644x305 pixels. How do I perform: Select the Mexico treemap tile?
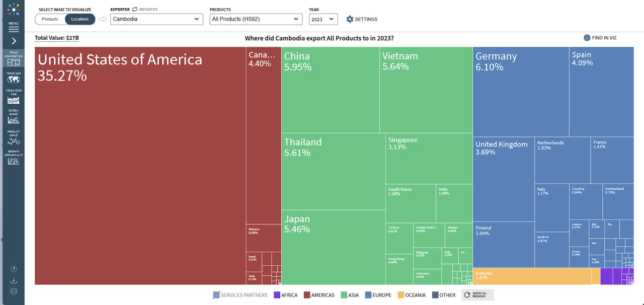(x=264, y=238)
